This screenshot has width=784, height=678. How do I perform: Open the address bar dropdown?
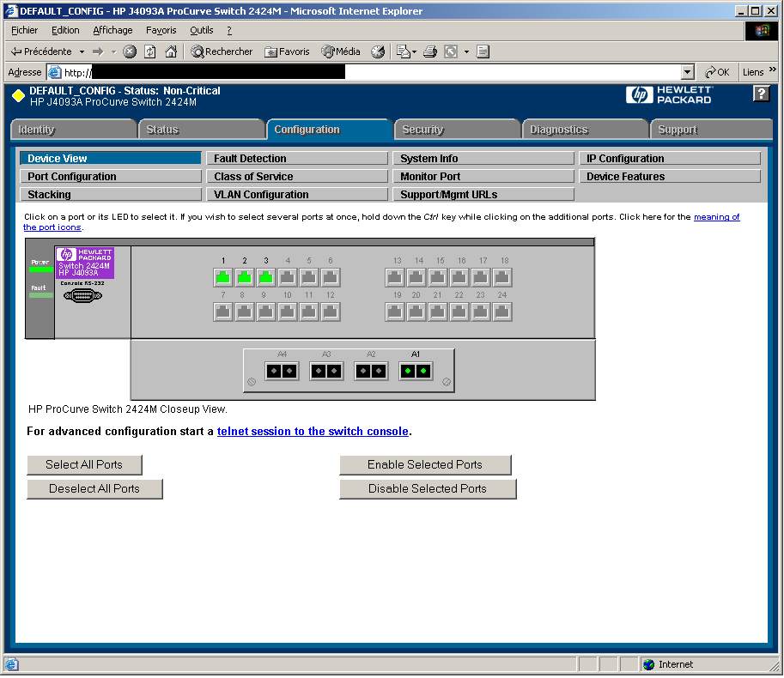687,73
